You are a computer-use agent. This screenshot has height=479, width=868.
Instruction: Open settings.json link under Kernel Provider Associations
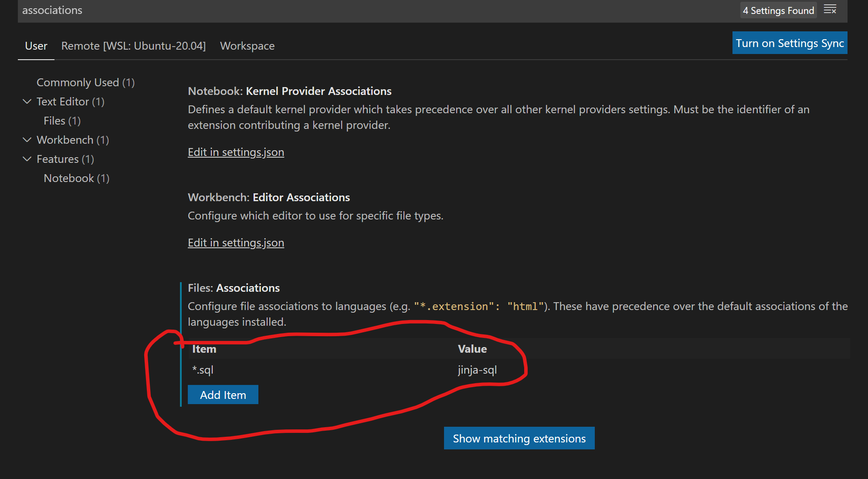(236, 152)
